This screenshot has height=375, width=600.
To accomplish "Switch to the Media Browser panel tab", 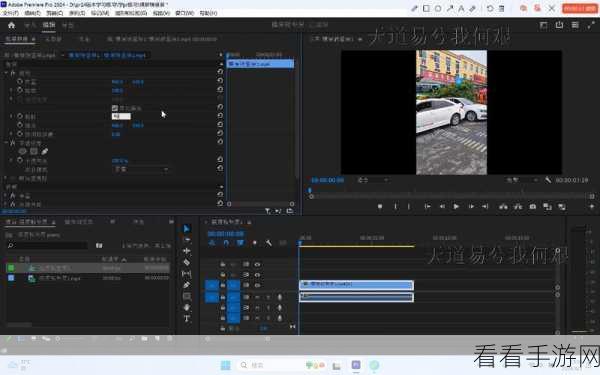I will 78,222.
